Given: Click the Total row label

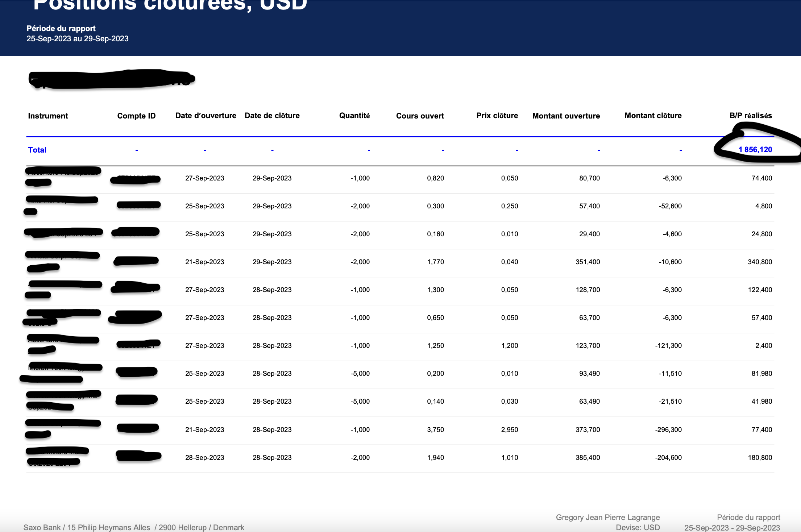Looking at the screenshot, I should (37, 150).
